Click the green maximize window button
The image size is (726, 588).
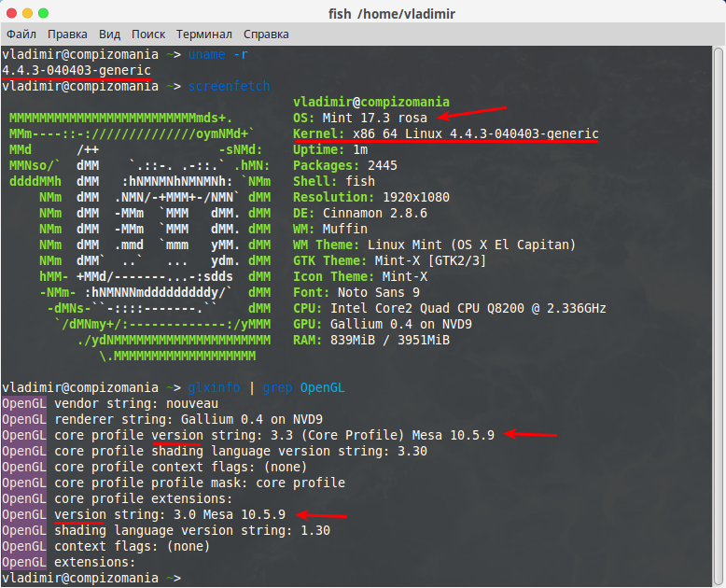point(43,13)
